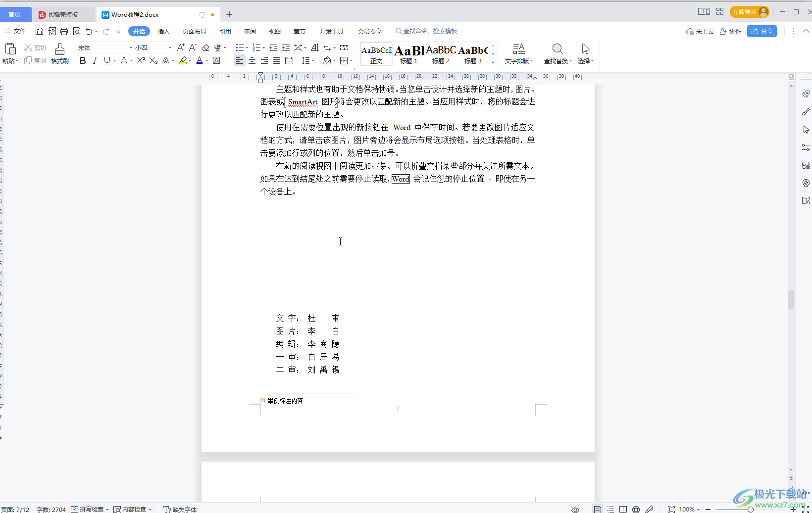Screen dimensions: 812x513
Task: Increase font size with A+ icon
Action: pyautogui.click(x=181, y=47)
